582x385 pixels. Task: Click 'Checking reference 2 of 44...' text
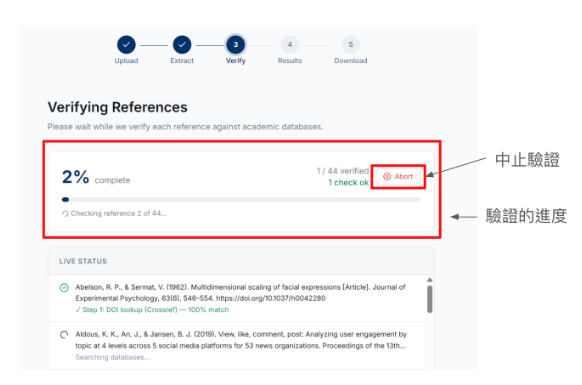point(118,213)
